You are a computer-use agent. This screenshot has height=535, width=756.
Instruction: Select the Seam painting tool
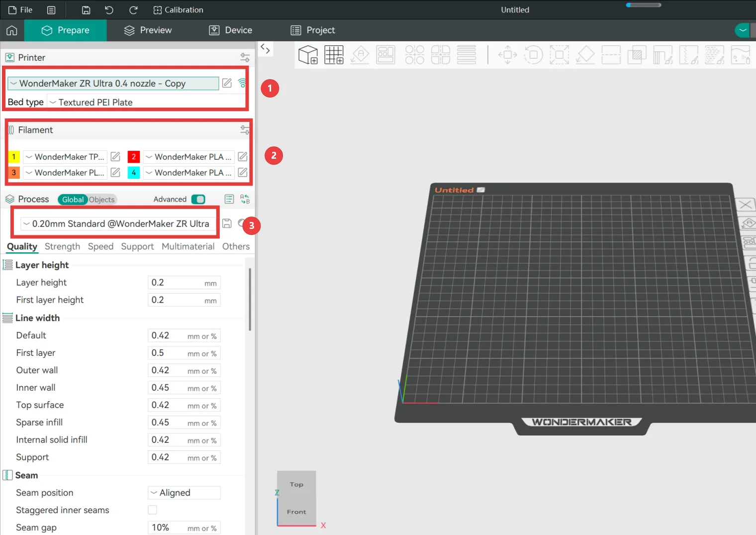coord(688,55)
